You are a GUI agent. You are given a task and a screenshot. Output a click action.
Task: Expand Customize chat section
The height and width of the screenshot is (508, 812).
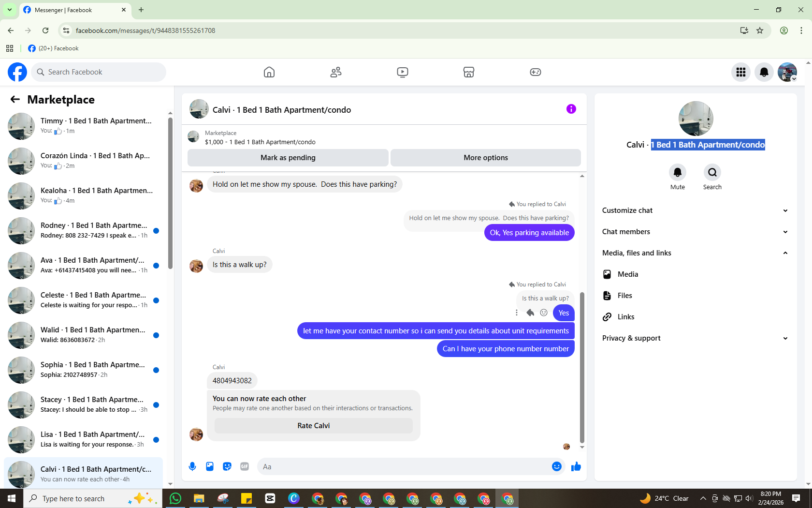[696, 210]
